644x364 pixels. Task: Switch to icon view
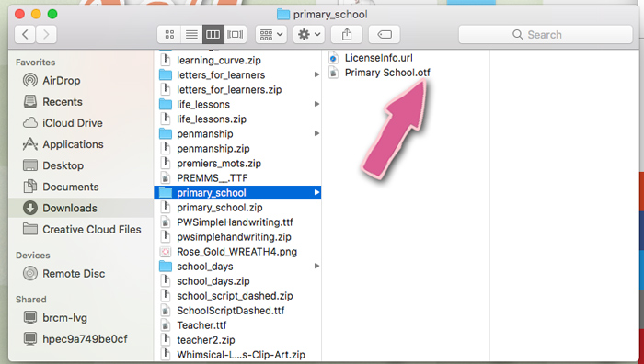(169, 35)
